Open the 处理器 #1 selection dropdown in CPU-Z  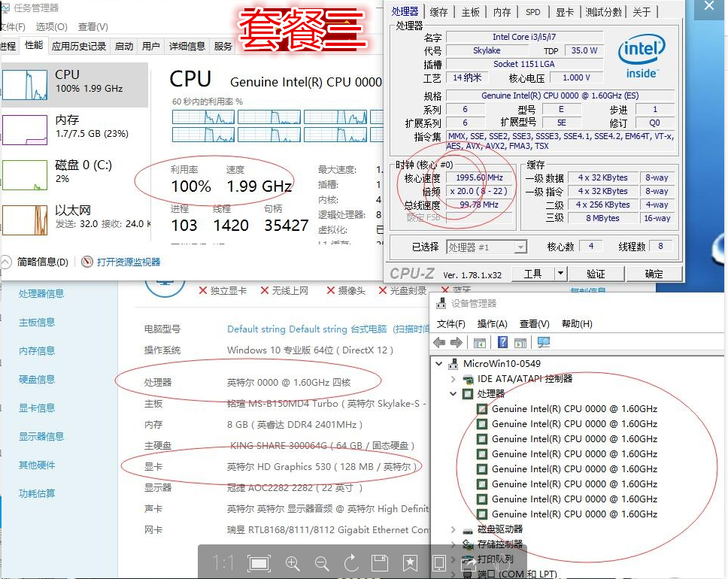[x=520, y=247]
